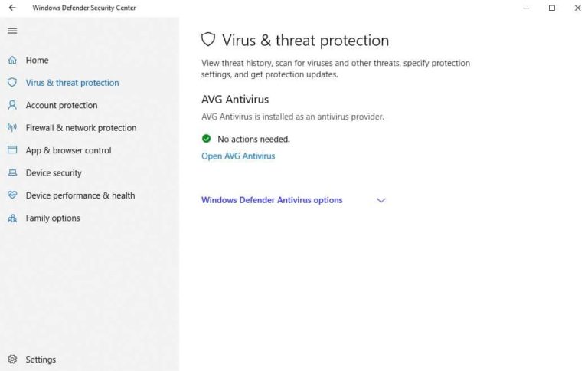Navigate to Device performance & health
588x371 pixels.
click(x=80, y=195)
